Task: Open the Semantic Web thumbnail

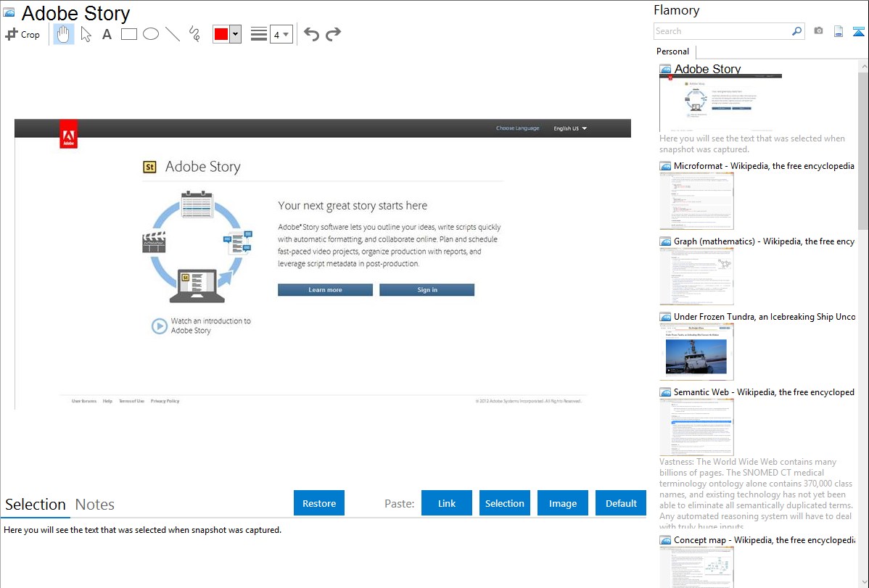Action: 696,427
